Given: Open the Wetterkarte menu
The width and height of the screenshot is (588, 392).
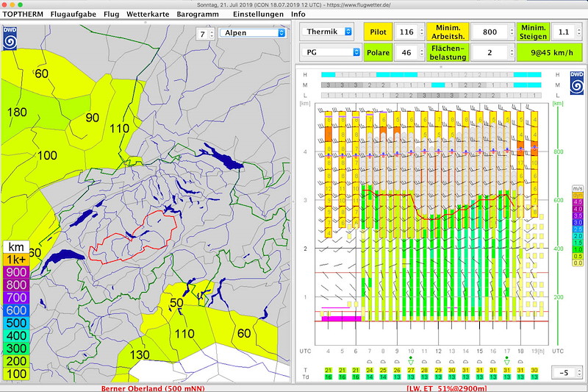Looking at the screenshot, I should tap(148, 14).
